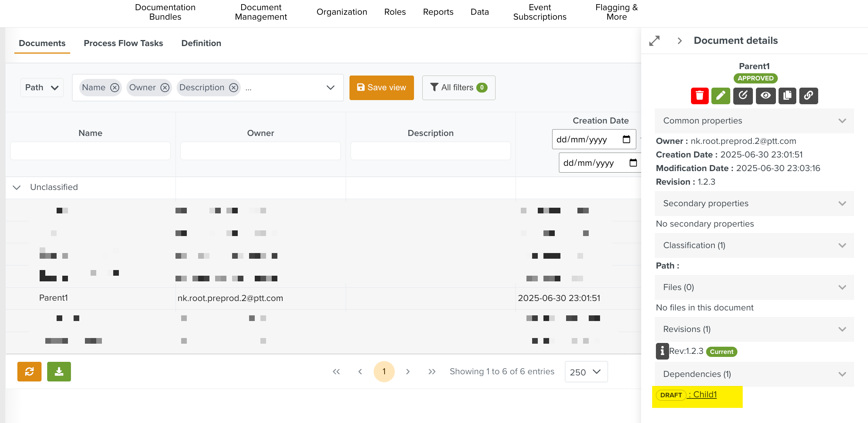Click the chain link icon button
The height and width of the screenshot is (423, 868).
click(808, 96)
